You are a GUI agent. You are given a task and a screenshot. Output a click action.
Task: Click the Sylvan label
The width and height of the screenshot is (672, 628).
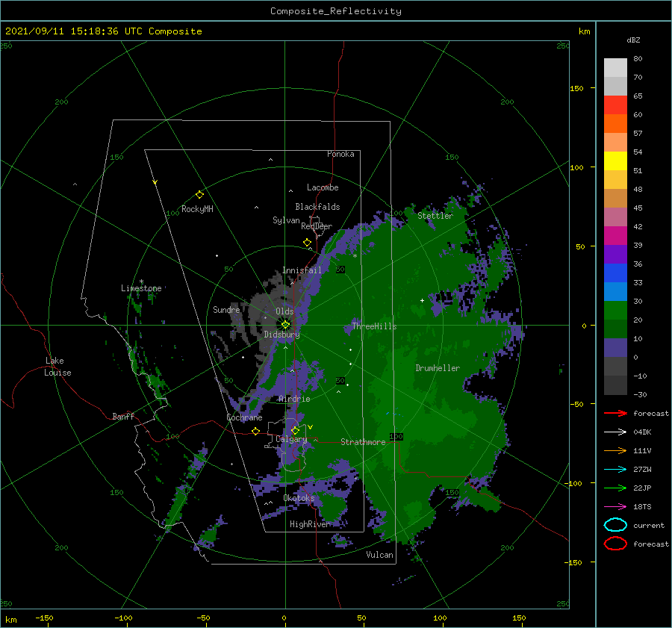pos(286,220)
